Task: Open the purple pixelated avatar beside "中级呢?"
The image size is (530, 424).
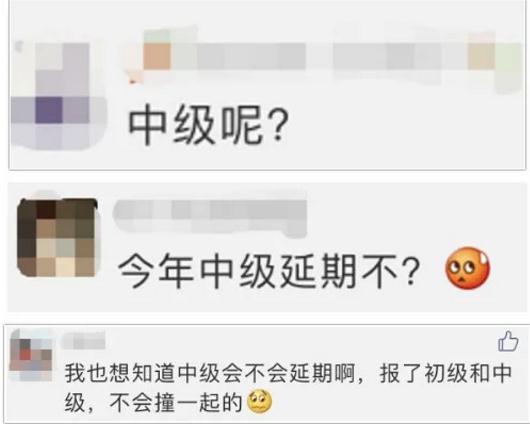Action: point(56,96)
